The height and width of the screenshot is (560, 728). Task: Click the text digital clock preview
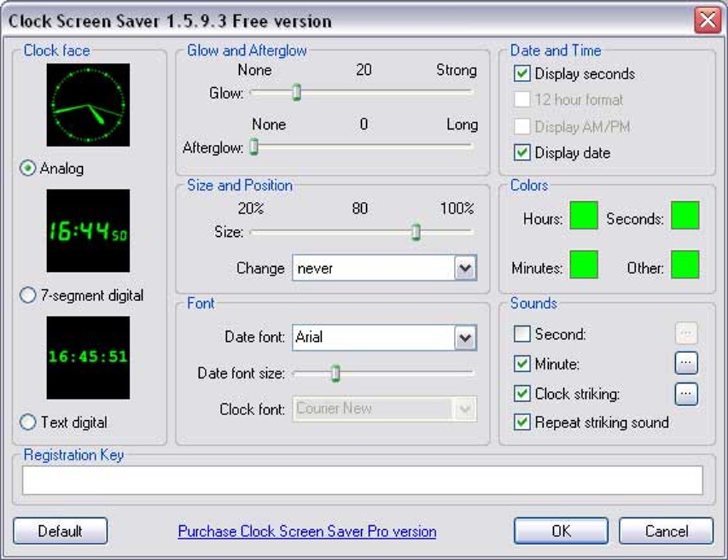[87, 357]
